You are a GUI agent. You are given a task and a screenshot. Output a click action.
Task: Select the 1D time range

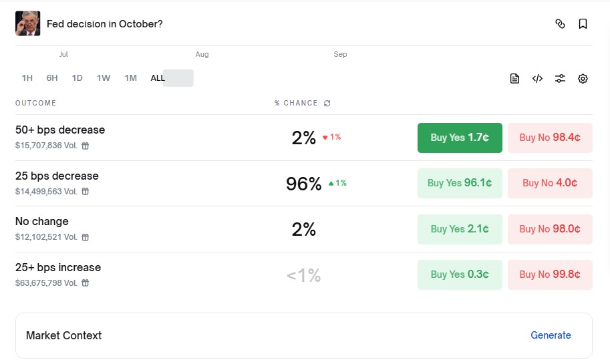pos(78,78)
